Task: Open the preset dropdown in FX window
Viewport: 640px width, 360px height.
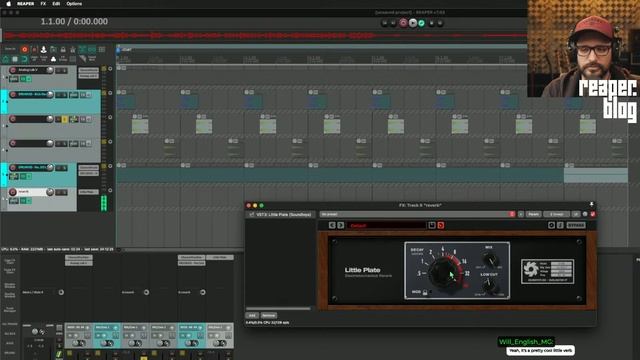Action: coord(417,214)
